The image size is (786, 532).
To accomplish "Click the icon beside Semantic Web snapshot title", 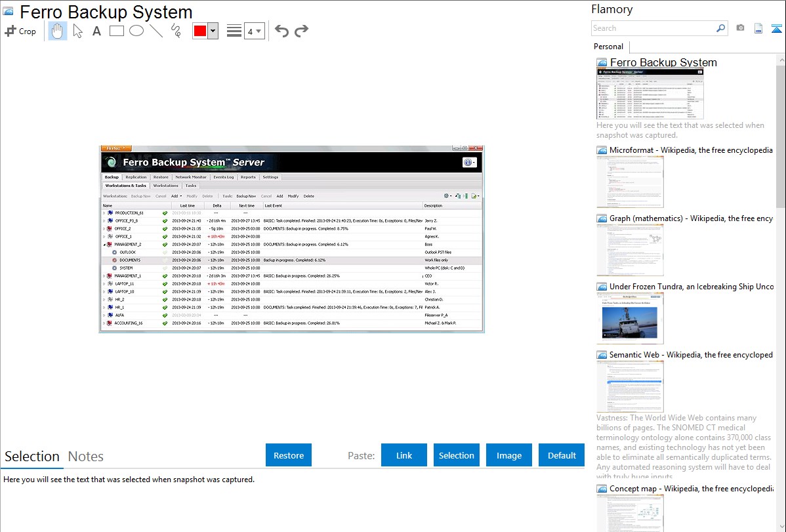I will click(x=602, y=355).
